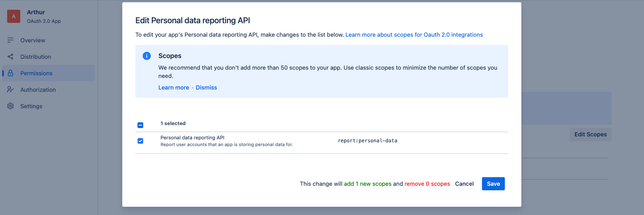Click the Arthur app avatar icon
644x215 pixels.
pos(14,16)
